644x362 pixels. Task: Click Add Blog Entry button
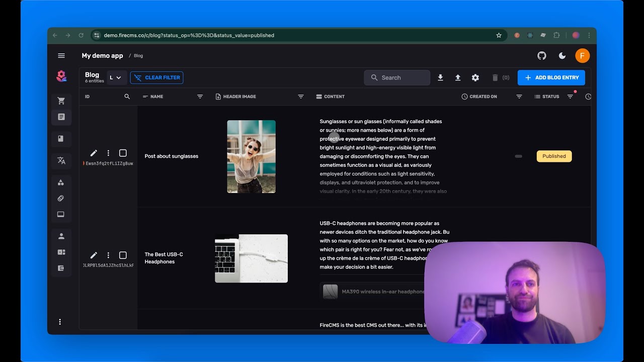click(x=551, y=77)
